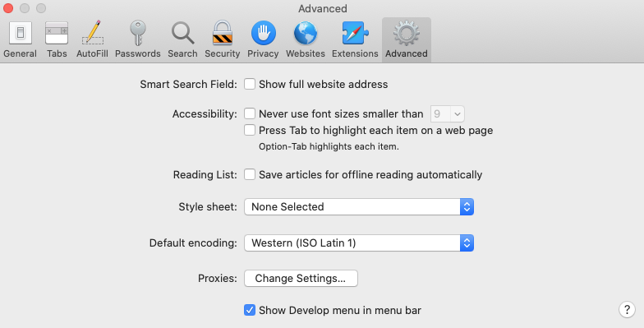Open the minimum font size dropdown
This screenshot has width=644, height=328.
point(447,113)
